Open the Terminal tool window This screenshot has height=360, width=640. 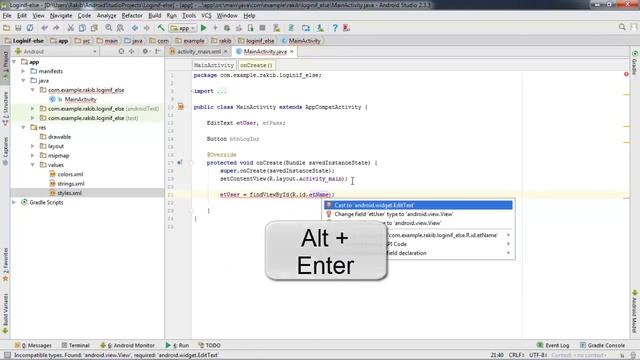(76, 345)
